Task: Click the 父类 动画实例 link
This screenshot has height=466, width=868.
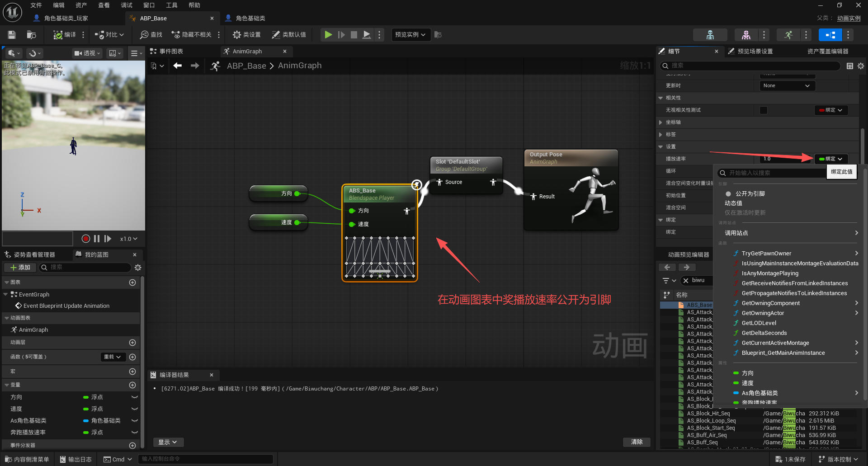Action: (849, 19)
